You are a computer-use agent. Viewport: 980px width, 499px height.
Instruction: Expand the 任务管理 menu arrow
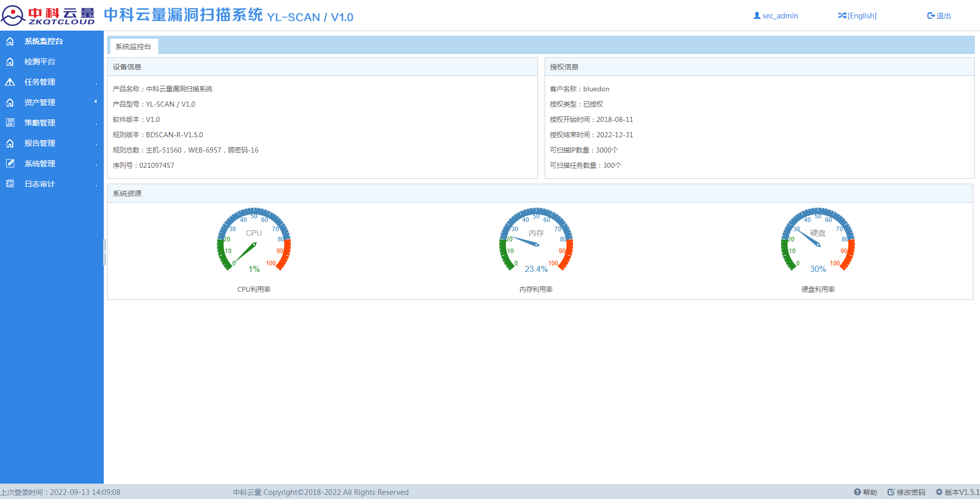pyautogui.click(x=96, y=83)
